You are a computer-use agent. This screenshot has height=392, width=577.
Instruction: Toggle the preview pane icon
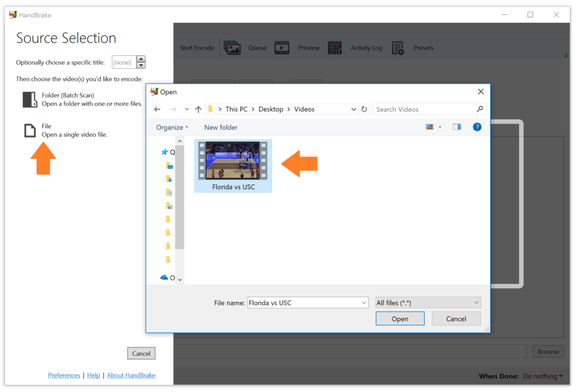pos(457,127)
